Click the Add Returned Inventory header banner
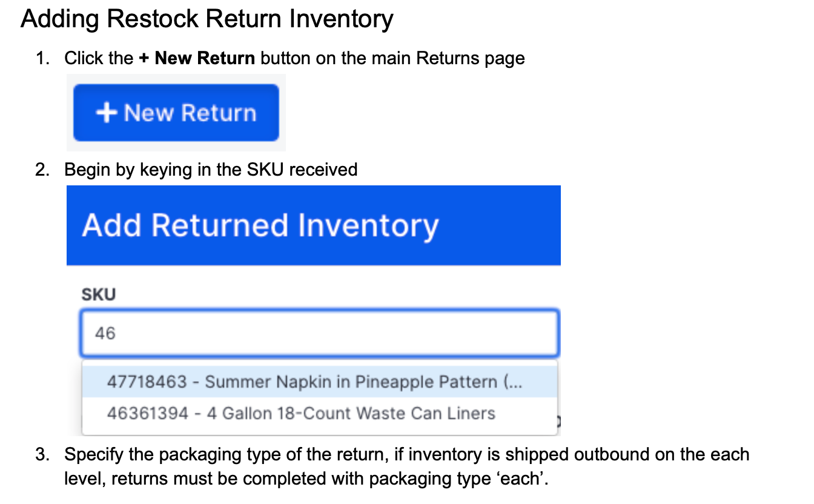Screen dimensions: 814x504 click(x=313, y=225)
